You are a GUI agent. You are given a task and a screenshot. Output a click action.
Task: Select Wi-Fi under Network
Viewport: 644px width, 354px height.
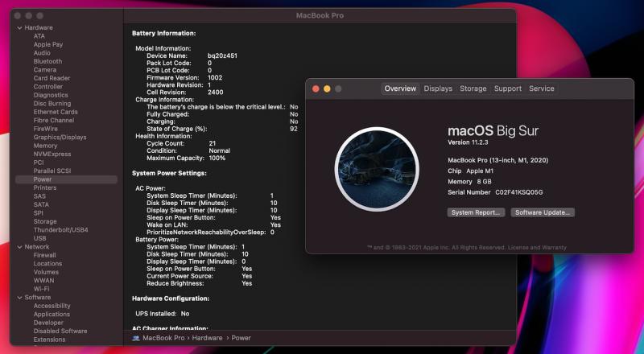(41, 289)
